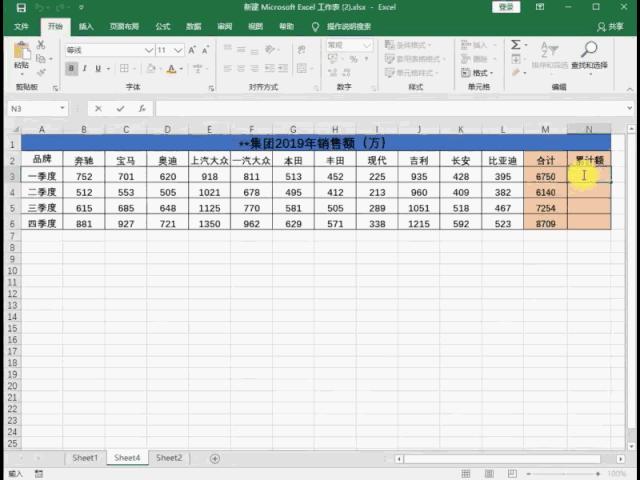Click the formula bar Cancel X button
This screenshot has width=640, height=480.
tap(98, 109)
